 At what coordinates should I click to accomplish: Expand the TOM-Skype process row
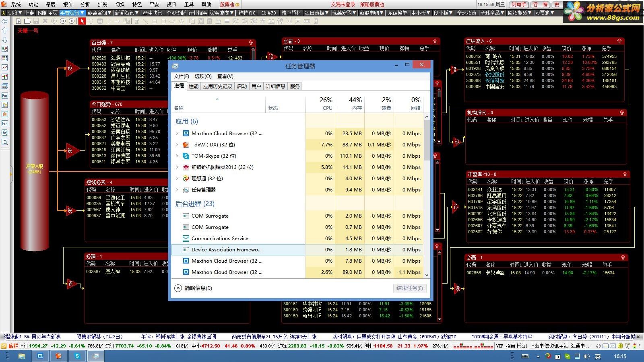click(x=177, y=156)
